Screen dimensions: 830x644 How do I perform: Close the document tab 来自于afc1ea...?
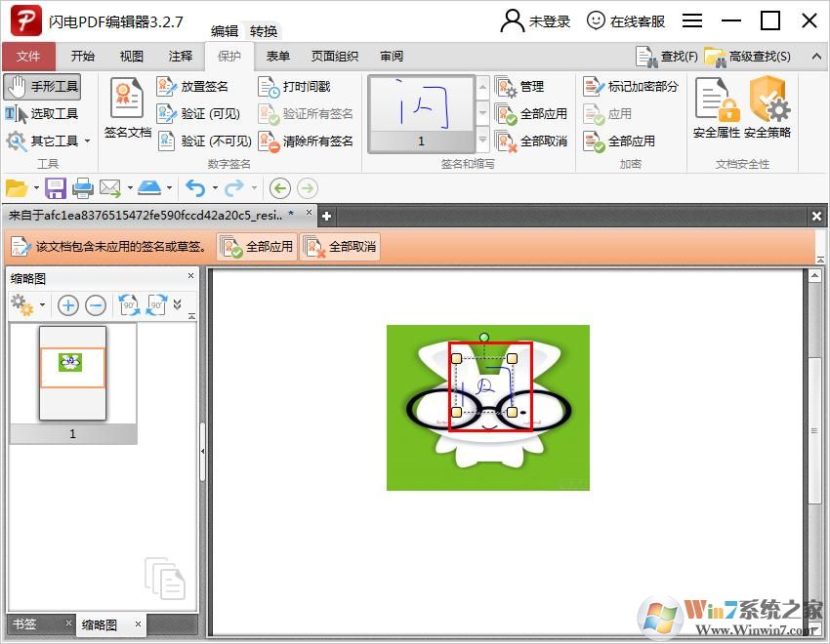(x=309, y=213)
